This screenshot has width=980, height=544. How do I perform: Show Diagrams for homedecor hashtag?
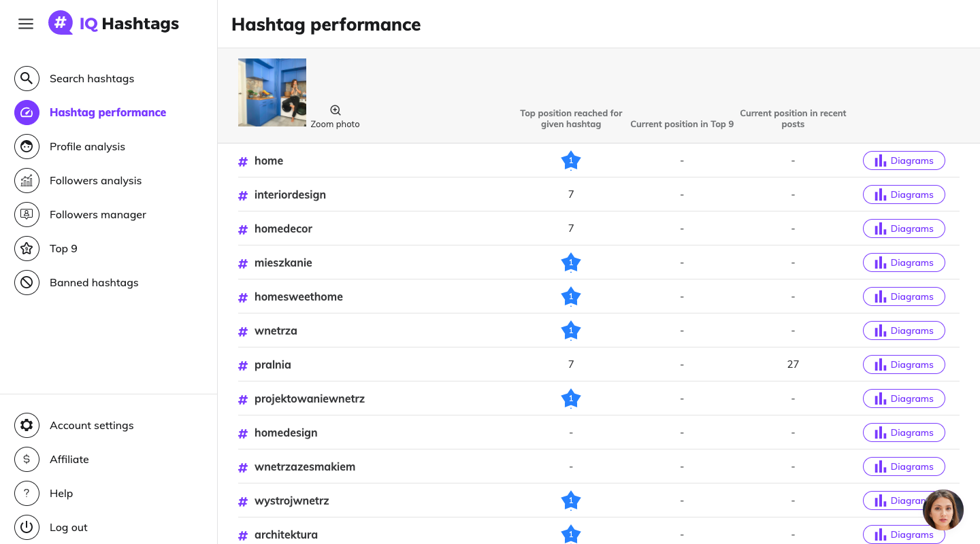(x=904, y=228)
